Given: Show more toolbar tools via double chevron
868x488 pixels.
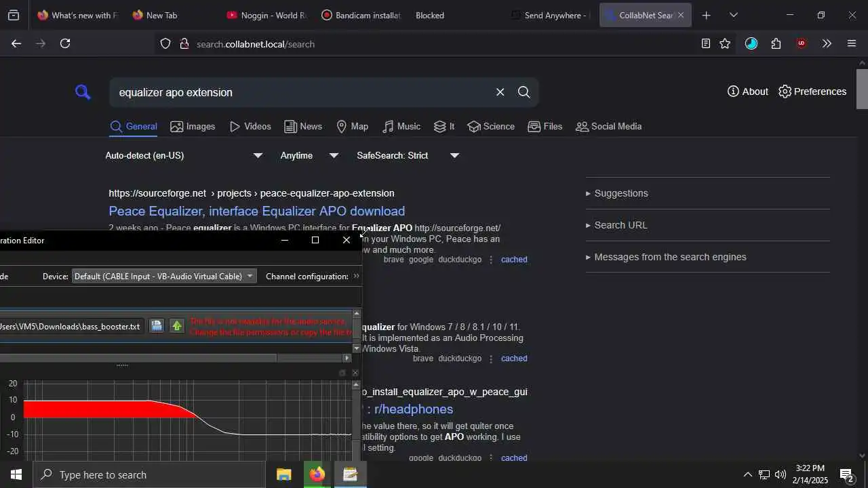Looking at the screenshot, I should click(827, 43).
